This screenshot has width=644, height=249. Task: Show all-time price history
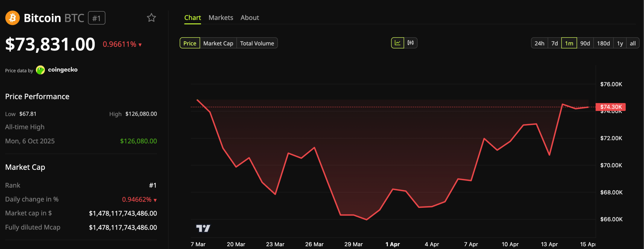[x=633, y=43]
